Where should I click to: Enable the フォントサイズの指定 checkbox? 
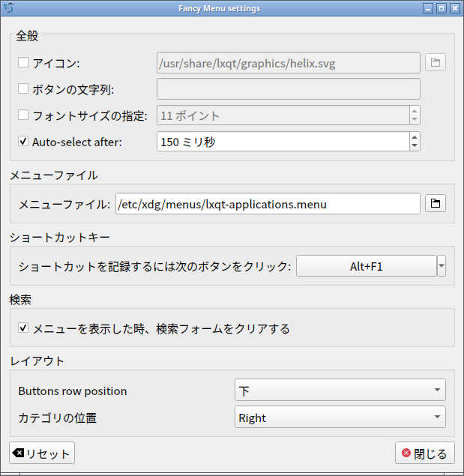[x=23, y=115]
